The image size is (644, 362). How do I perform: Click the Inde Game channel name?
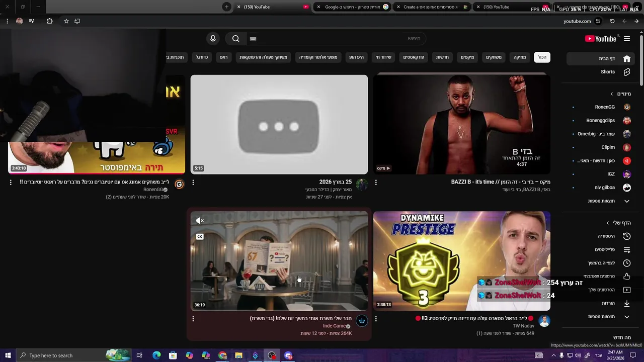[x=334, y=326]
